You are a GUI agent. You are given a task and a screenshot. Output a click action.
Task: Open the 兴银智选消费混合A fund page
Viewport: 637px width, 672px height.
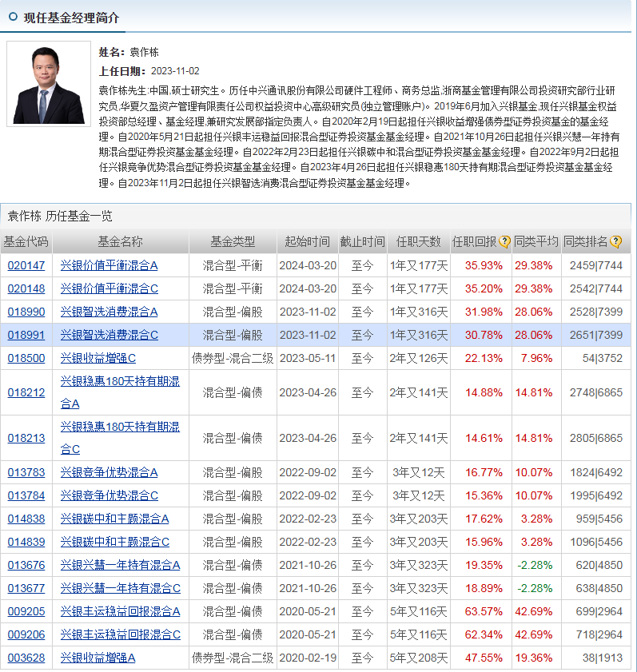pos(109,312)
